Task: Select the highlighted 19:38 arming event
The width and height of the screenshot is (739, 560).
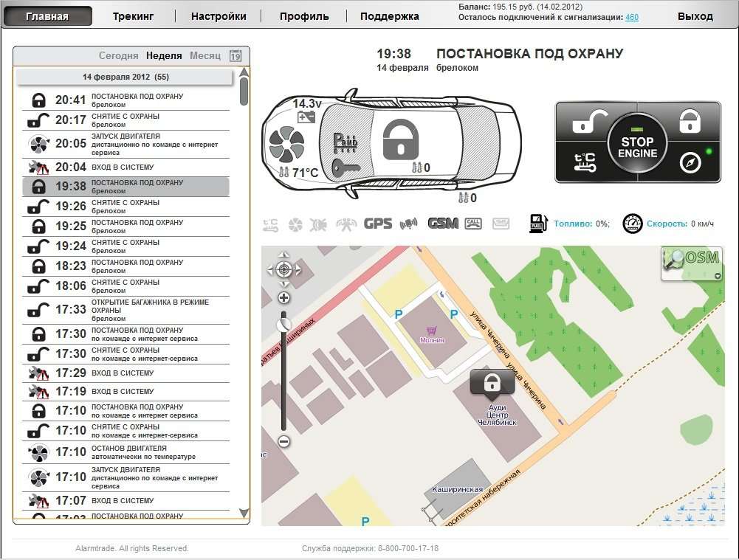Action: click(126, 187)
